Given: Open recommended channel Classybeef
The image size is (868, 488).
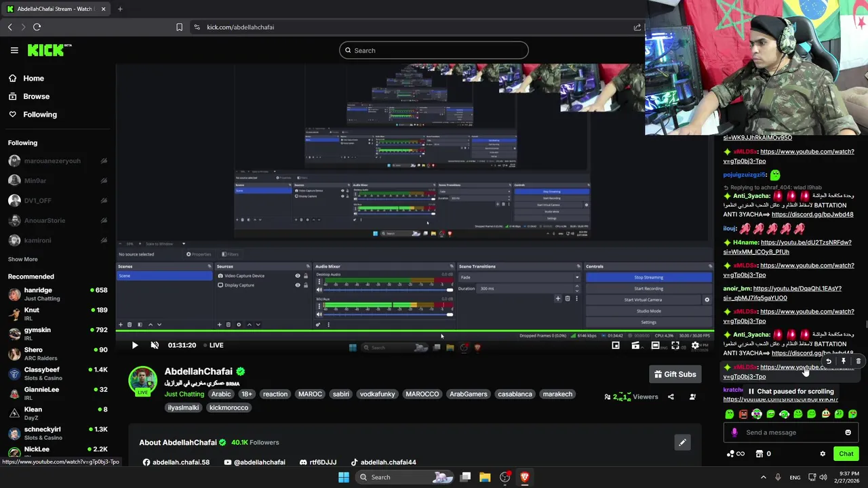Looking at the screenshot, I should [58, 373].
